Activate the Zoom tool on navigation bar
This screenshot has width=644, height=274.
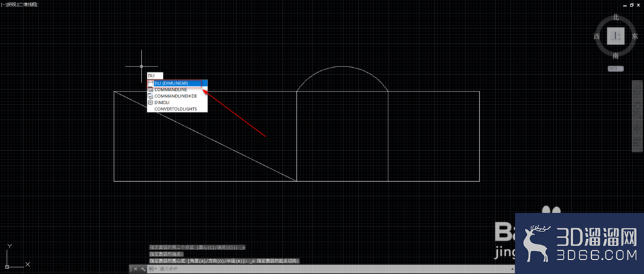click(637, 114)
